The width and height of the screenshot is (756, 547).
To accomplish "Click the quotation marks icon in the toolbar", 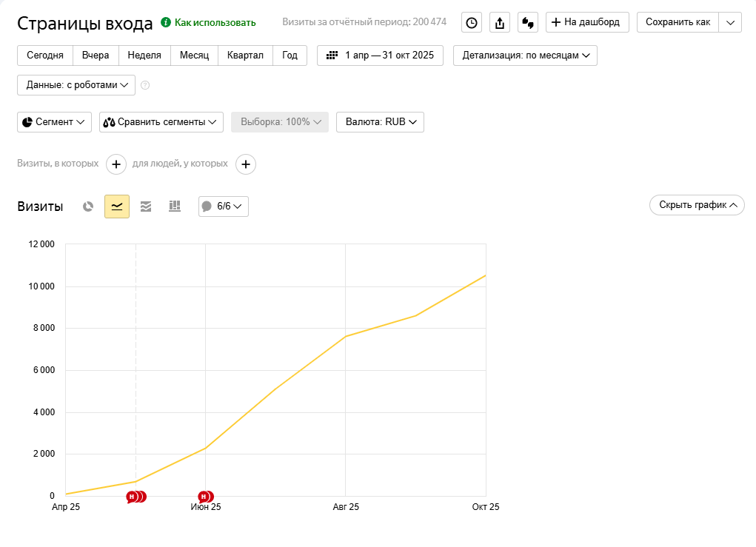I will tap(527, 22).
